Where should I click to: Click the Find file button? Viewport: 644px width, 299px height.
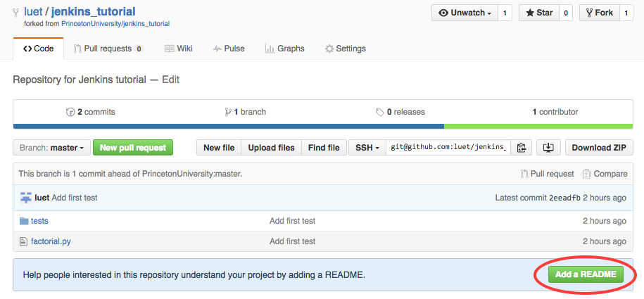click(324, 148)
